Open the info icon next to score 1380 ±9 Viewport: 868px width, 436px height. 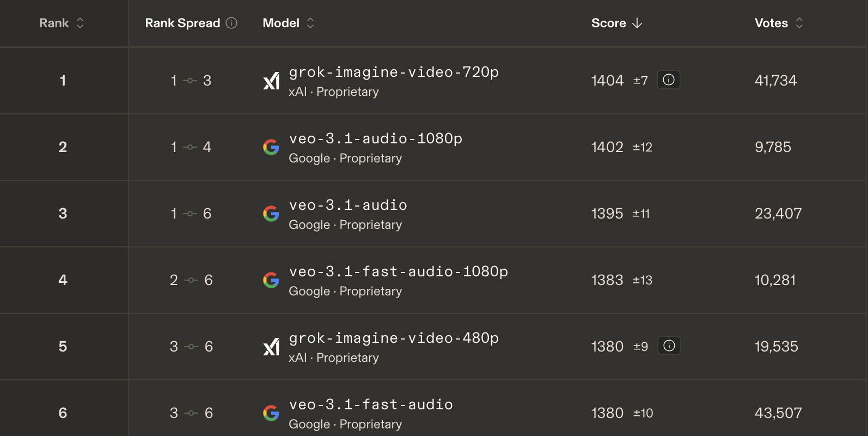click(x=669, y=346)
